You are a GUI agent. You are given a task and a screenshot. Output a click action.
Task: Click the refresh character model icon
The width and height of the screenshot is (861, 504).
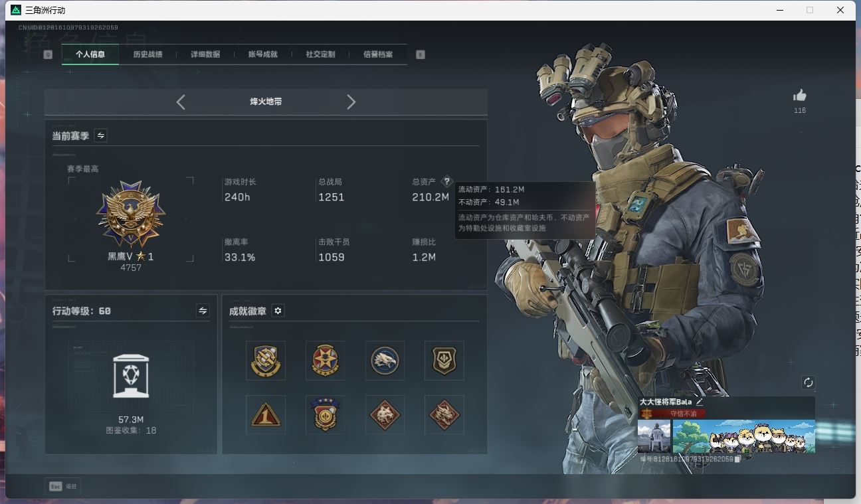coord(808,382)
